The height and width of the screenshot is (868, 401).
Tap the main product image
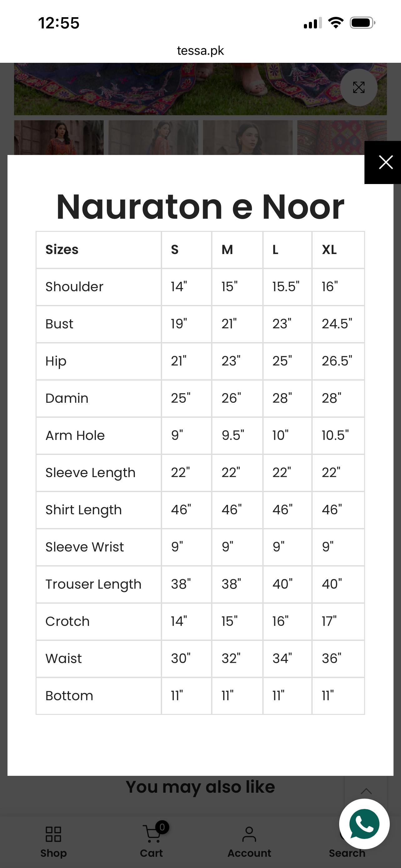pyautogui.click(x=200, y=89)
